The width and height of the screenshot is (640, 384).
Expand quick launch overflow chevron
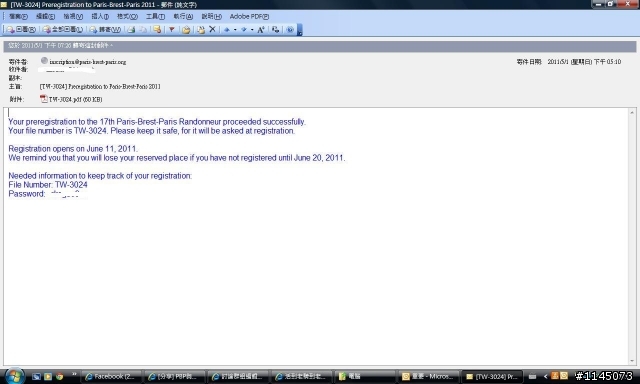[x=74, y=374]
